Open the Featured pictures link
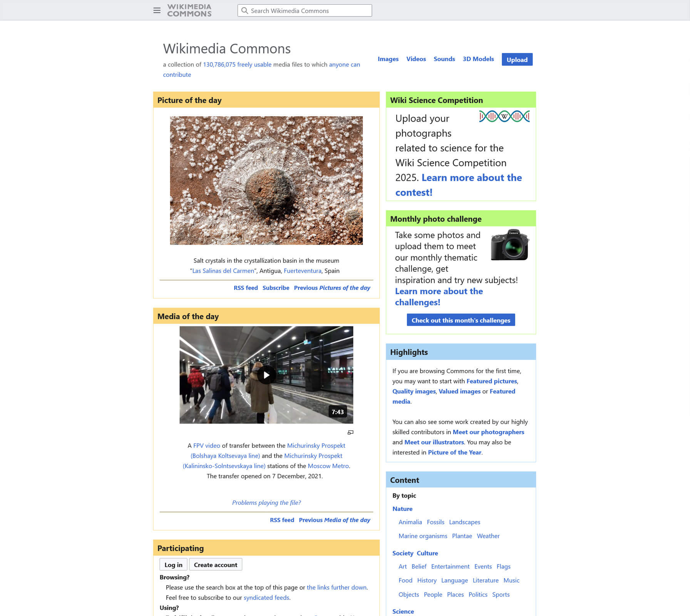Screen dimensions: 690x616 pyautogui.click(x=491, y=381)
